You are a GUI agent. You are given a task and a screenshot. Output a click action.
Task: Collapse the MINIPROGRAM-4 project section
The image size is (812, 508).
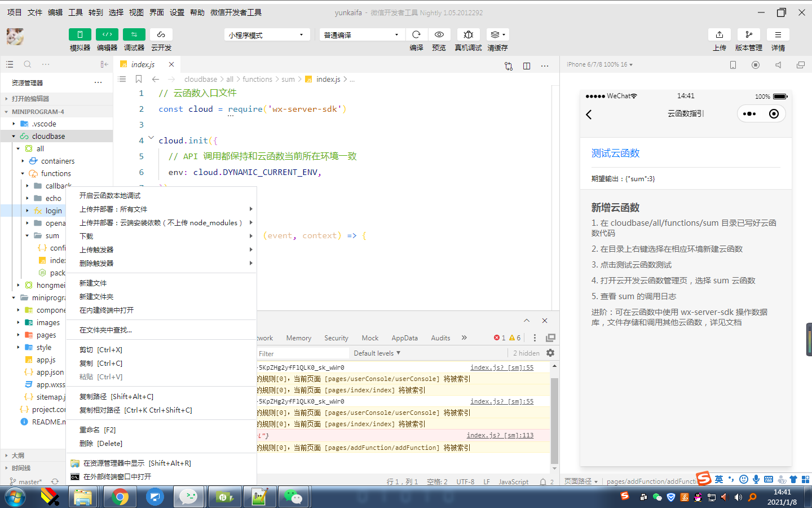(x=56, y=111)
